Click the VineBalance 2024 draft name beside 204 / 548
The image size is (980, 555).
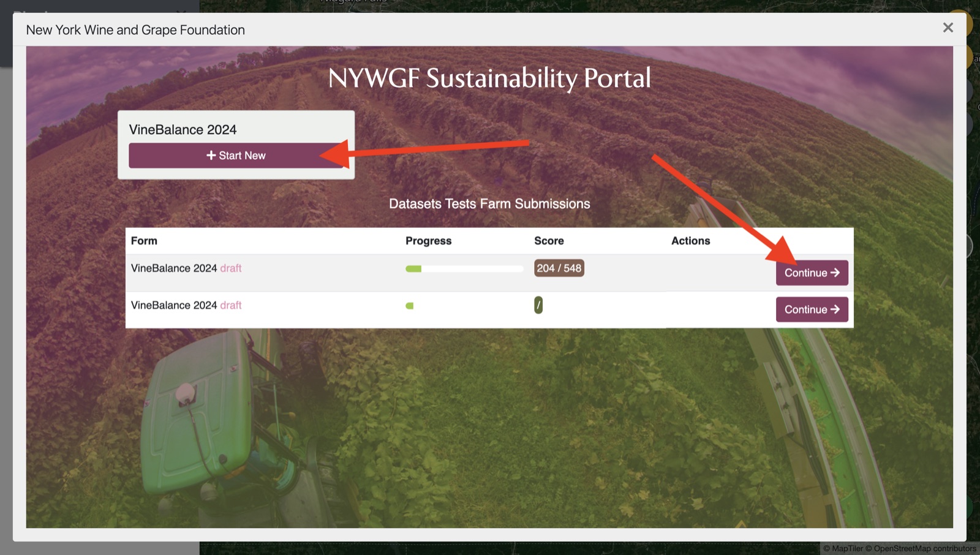pyautogui.click(x=186, y=268)
